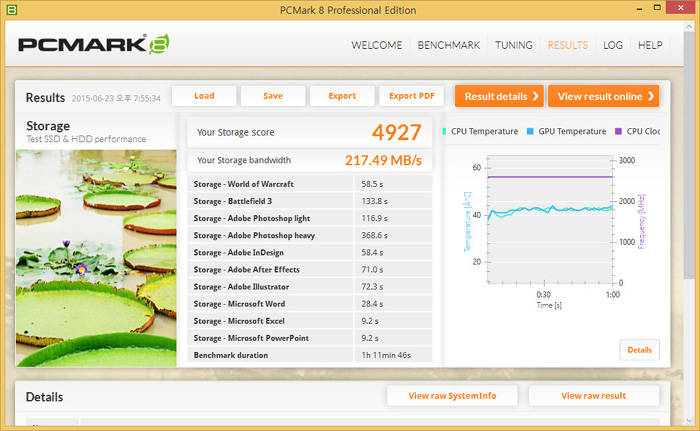Toggle CPU Temperature legend swatch
The height and width of the screenshot is (431, 700).
pos(444,131)
